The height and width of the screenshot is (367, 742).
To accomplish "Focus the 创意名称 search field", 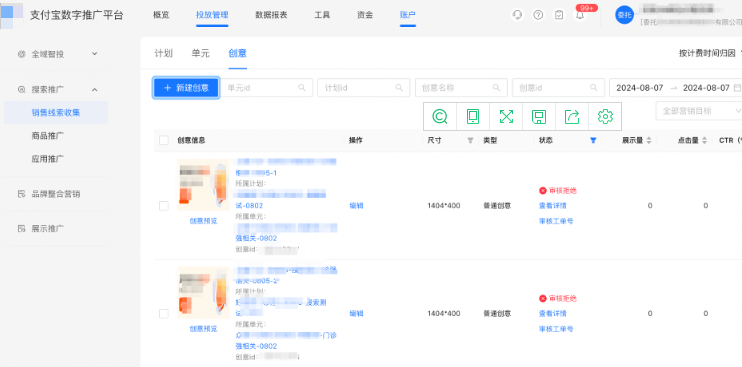I will click(x=461, y=88).
